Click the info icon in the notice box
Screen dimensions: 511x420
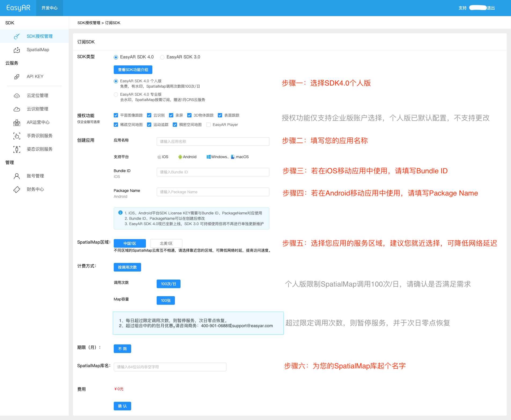click(120, 213)
